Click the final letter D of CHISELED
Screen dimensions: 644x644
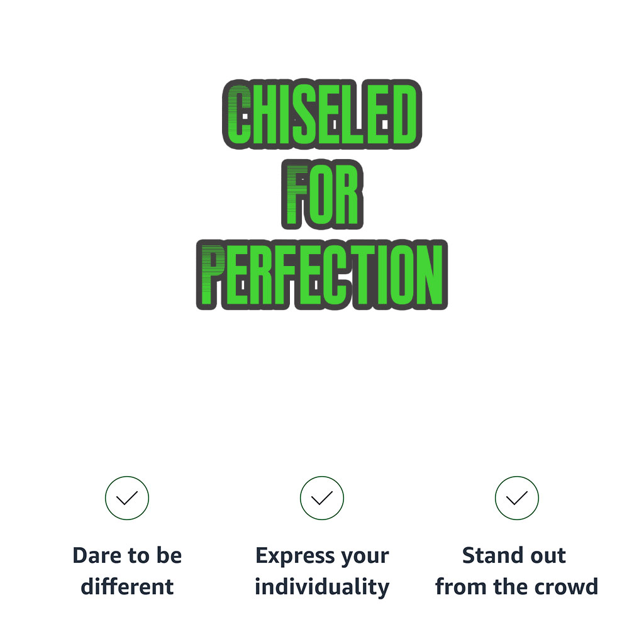point(404,115)
